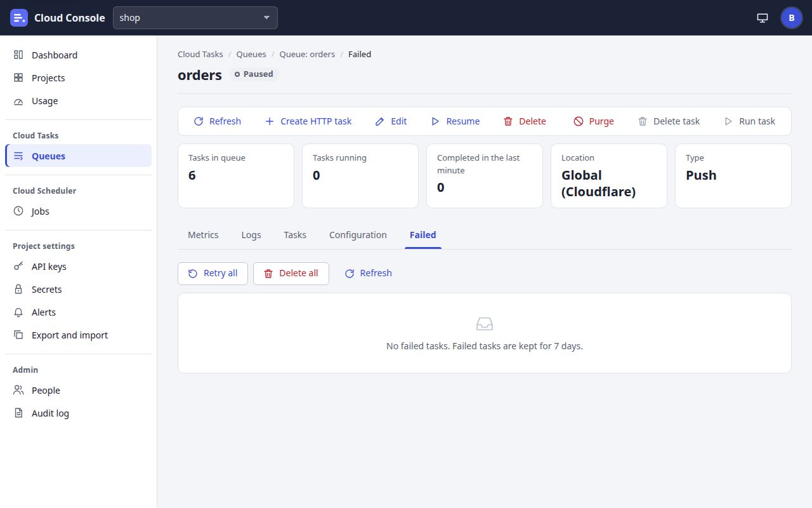The width and height of the screenshot is (812, 508).
Task: Purge the orders queue
Action: [x=594, y=121]
